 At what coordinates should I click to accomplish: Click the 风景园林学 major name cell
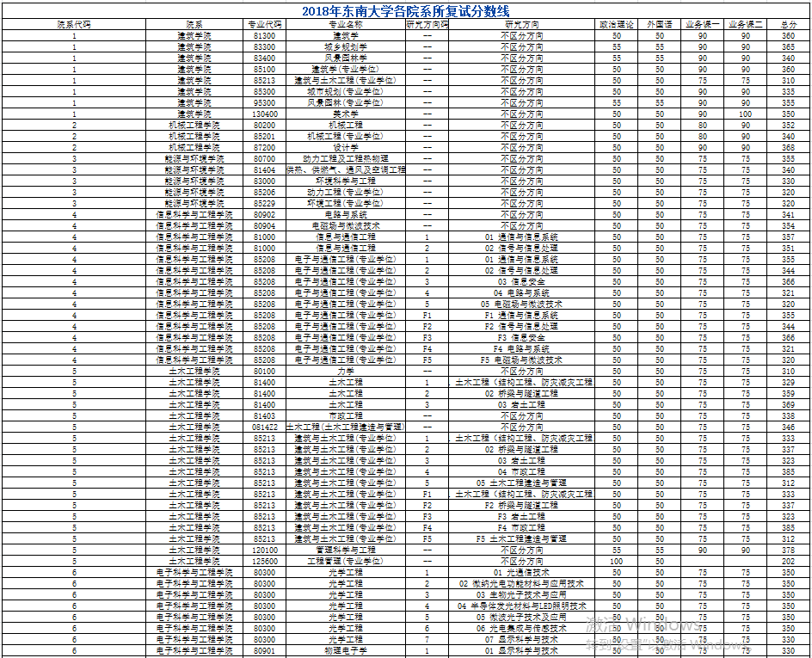point(346,58)
